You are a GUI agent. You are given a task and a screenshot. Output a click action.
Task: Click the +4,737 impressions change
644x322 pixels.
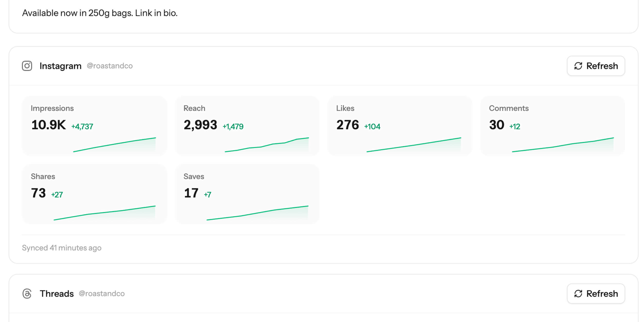(82, 126)
